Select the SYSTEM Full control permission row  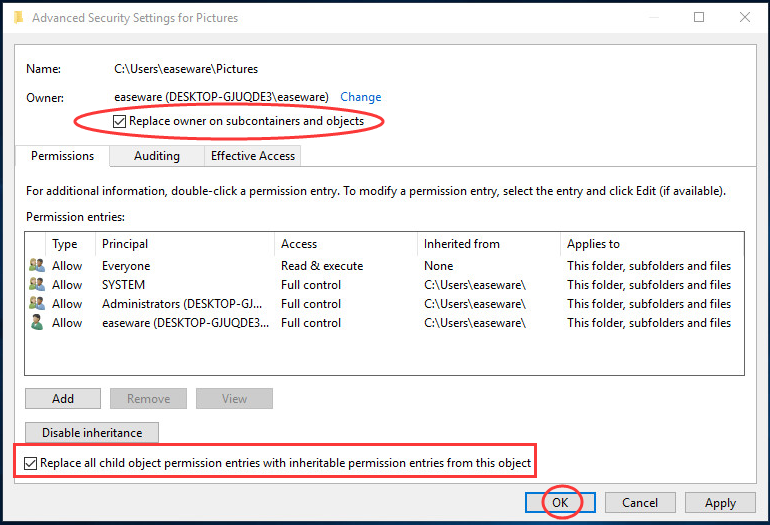pyautogui.click(x=384, y=284)
